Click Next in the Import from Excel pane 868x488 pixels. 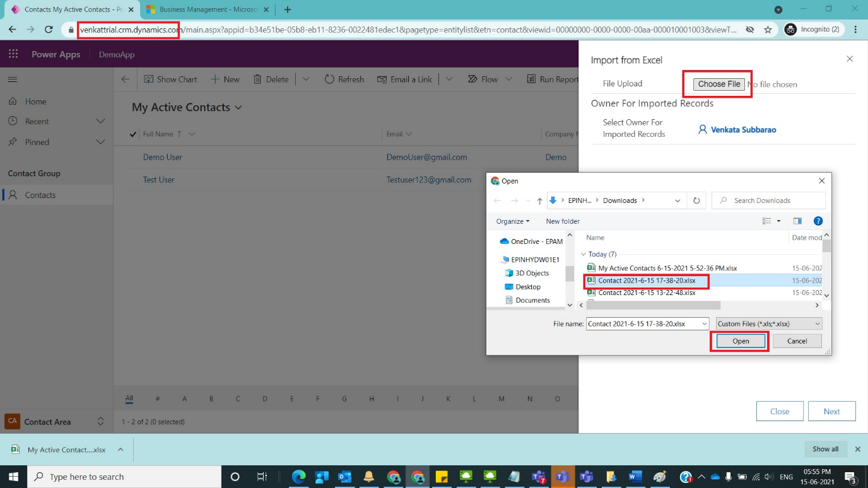[x=831, y=411]
